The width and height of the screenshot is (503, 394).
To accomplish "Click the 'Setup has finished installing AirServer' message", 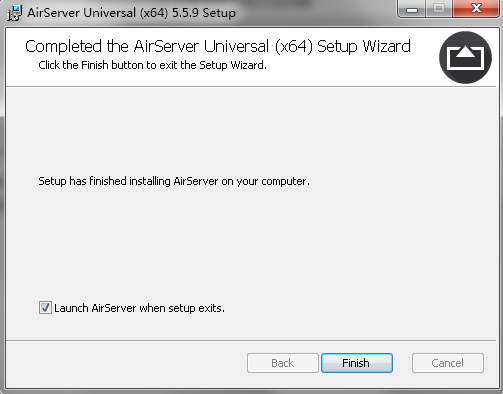I will (x=174, y=181).
